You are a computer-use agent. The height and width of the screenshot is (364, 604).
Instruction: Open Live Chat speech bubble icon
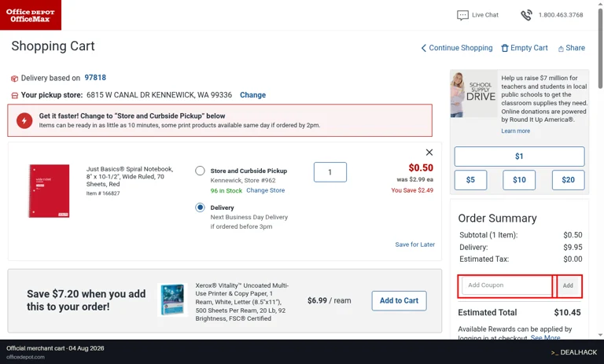click(462, 15)
